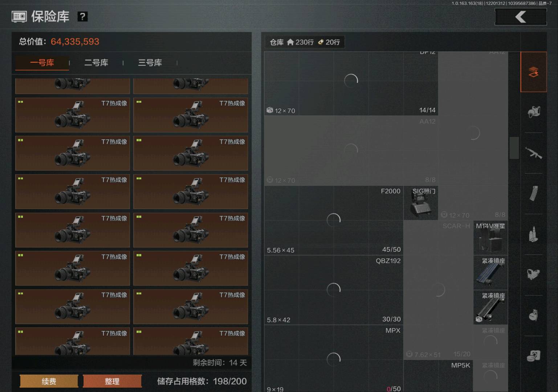Viewport: 558px width, 392px height.
Task: Go back with the arrow button
Action: tap(521, 17)
